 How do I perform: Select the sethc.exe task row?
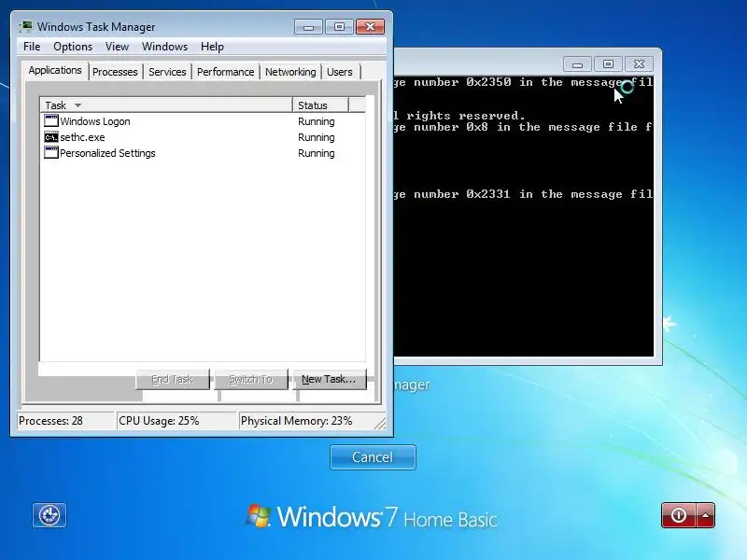(x=203, y=137)
